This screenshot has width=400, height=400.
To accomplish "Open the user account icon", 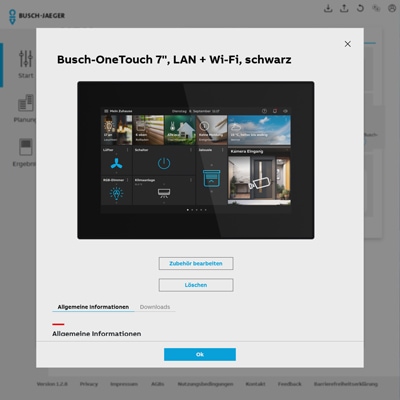I will click(x=392, y=8).
